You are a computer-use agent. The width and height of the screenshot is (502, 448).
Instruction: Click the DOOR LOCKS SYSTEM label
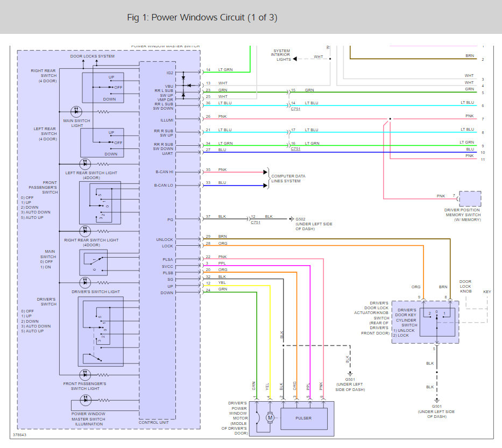(92, 56)
